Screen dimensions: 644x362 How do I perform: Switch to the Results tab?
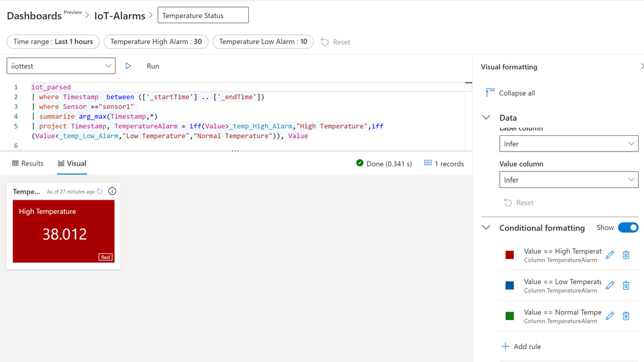tap(28, 164)
